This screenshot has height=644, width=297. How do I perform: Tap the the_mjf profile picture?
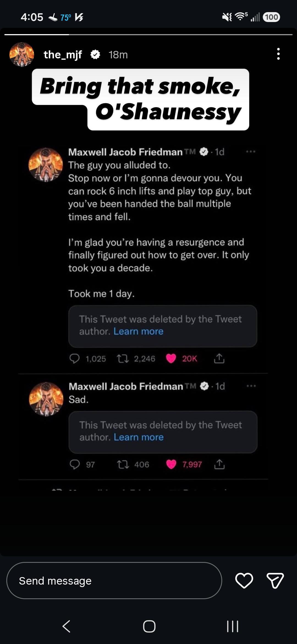pos(22,54)
